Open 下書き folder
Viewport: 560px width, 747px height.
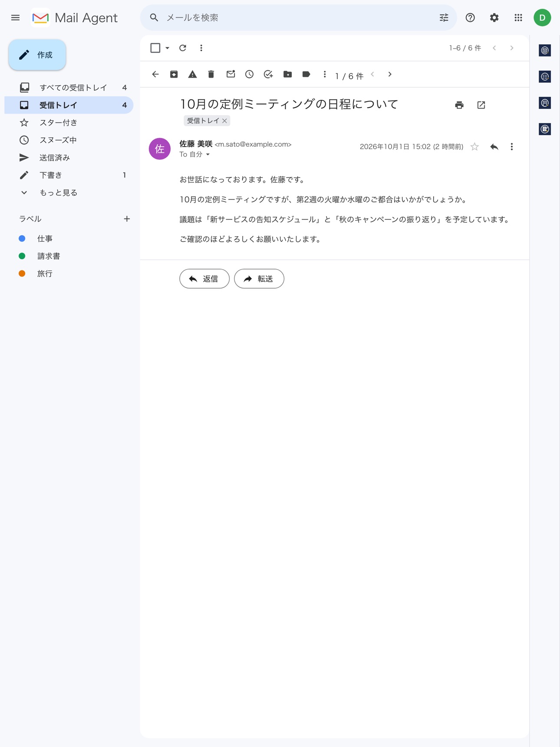69,175
